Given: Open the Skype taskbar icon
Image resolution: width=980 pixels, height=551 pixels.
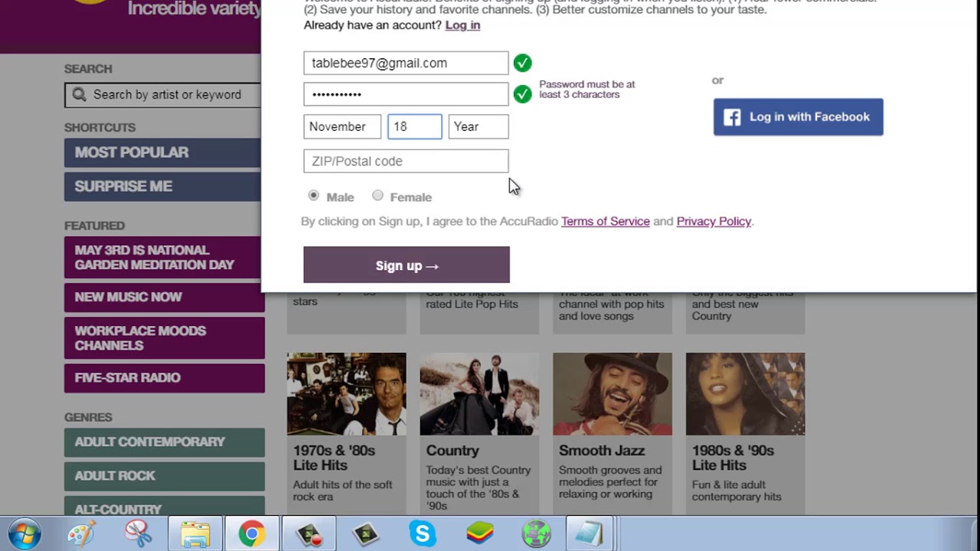Looking at the screenshot, I should (422, 533).
